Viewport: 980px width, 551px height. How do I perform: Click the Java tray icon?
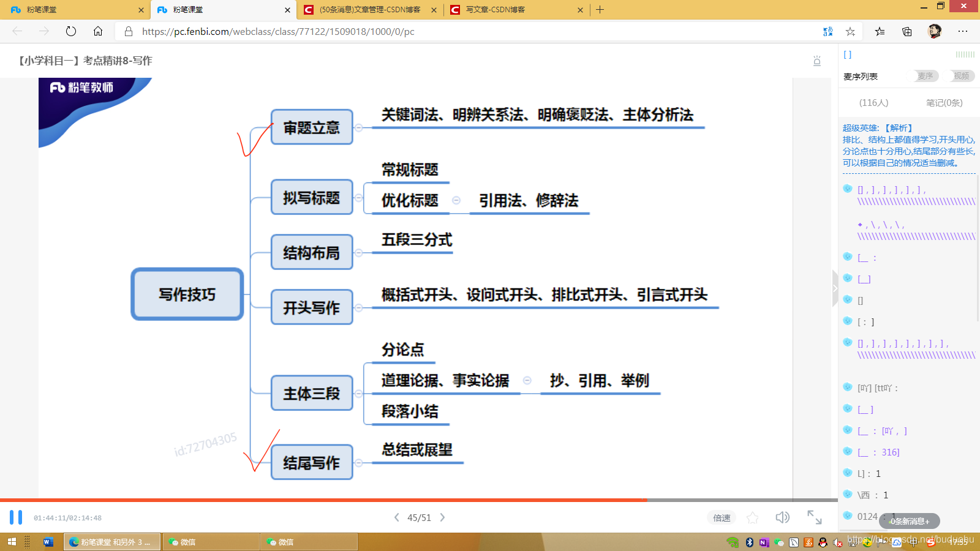pyautogui.click(x=808, y=542)
